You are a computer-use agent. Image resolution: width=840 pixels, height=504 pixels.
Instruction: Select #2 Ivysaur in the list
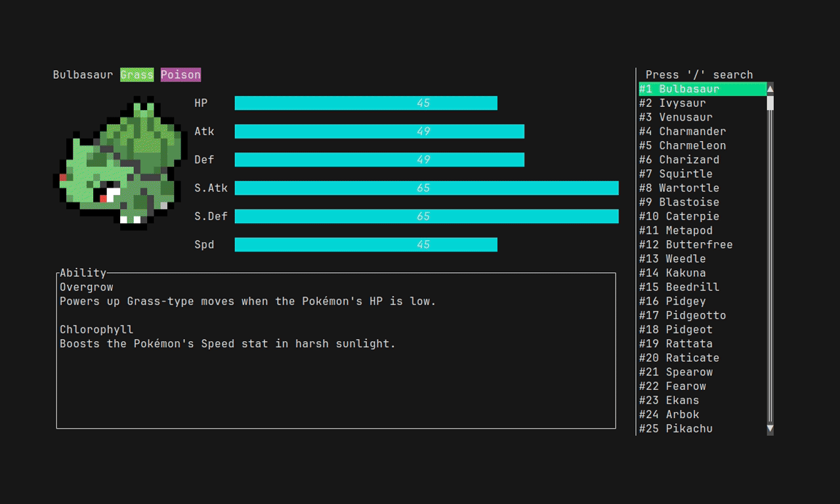click(x=703, y=103)
